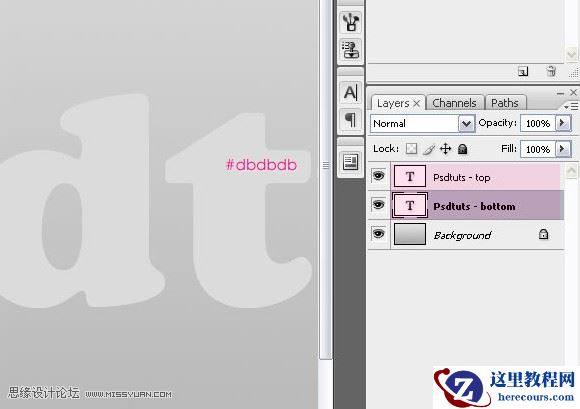Image resolution: width=580 pixels, height=409 pixels.
Task: Click the Psdtuts - bottom text thumbnail
Action: click(x=409, y=205)
